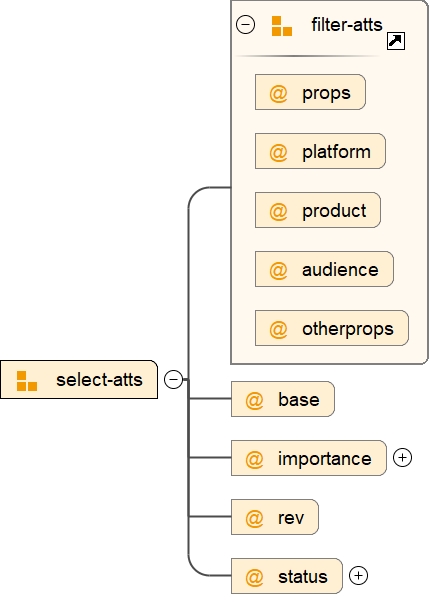
Task: Collapse the select-atts node
Action: pyautogui.click(x=174, y=379)
